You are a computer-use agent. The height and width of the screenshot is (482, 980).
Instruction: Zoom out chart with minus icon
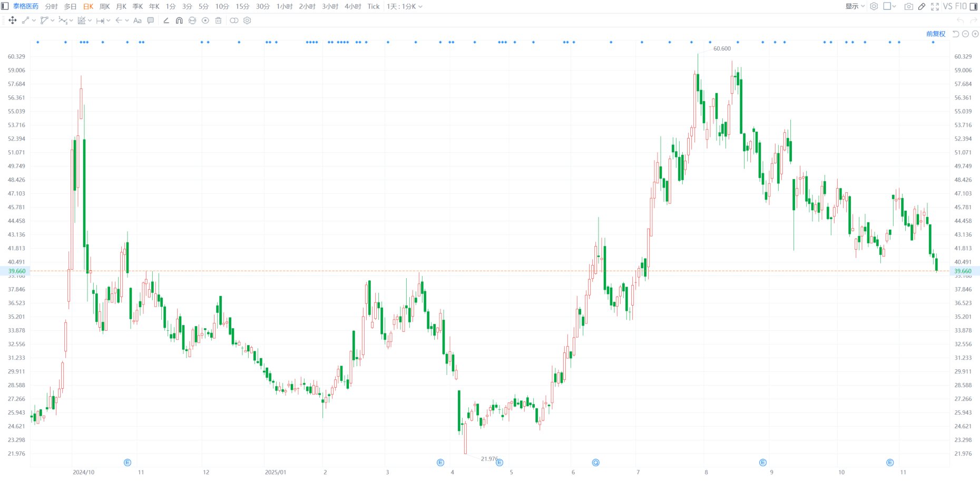click(965, 34)
